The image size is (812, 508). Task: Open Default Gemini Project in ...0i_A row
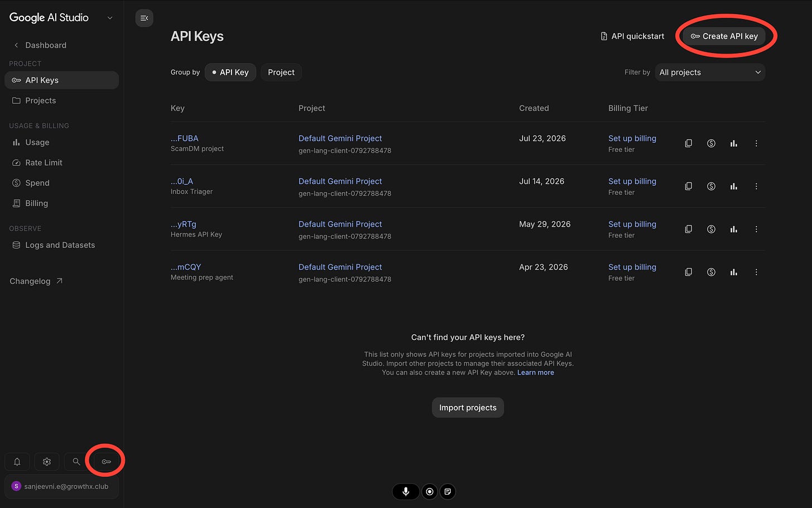tap(340, 181)
